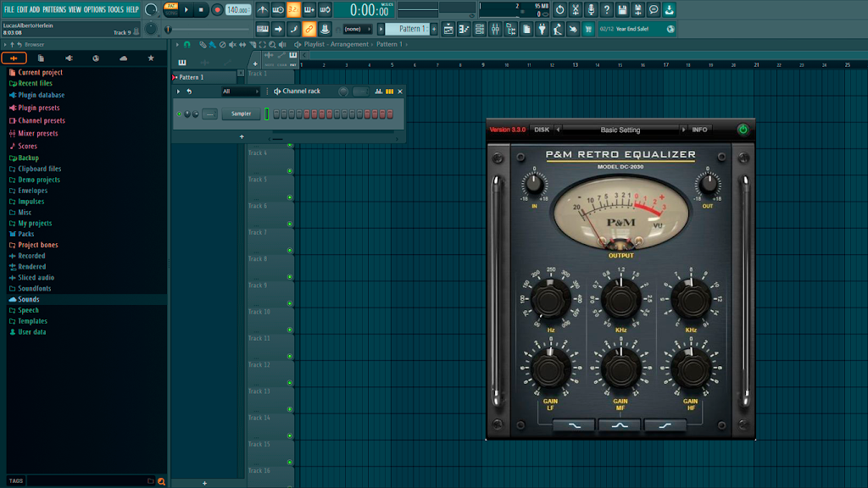
Task: Open the PATTERNS menu
Action: coord(54,9)
